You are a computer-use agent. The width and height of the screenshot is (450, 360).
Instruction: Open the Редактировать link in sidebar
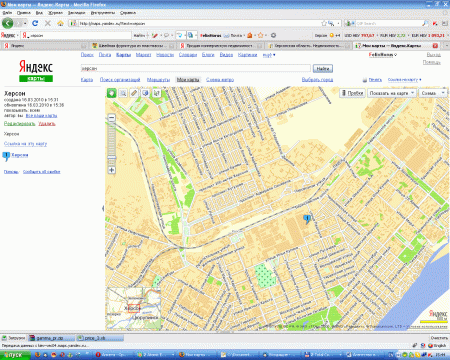(19, 124)
